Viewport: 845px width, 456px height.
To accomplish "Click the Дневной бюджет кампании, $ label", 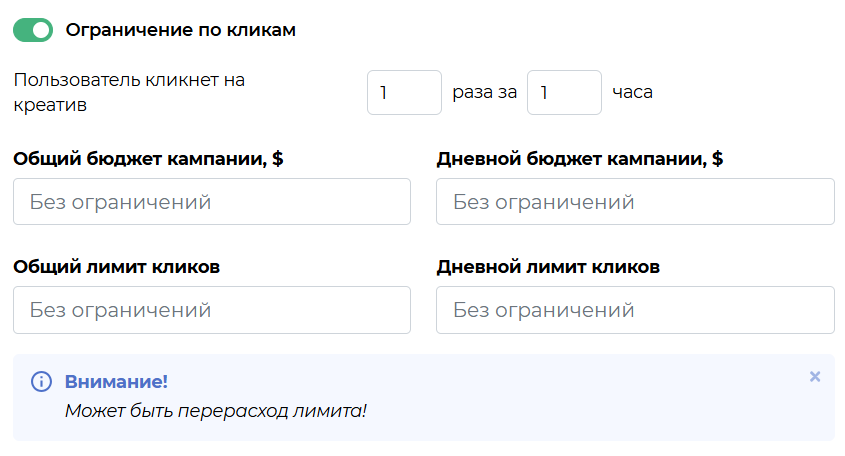I will [x=580, y=159].
